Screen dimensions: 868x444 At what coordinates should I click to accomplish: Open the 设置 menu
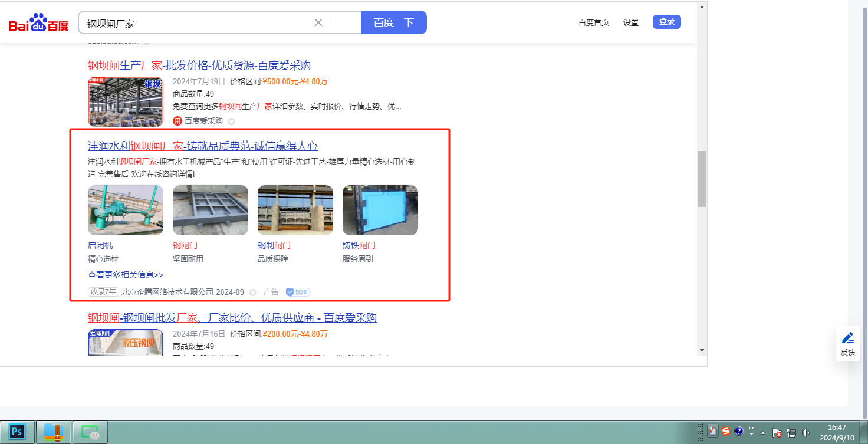pyautogui.click(x=631, y=22)
